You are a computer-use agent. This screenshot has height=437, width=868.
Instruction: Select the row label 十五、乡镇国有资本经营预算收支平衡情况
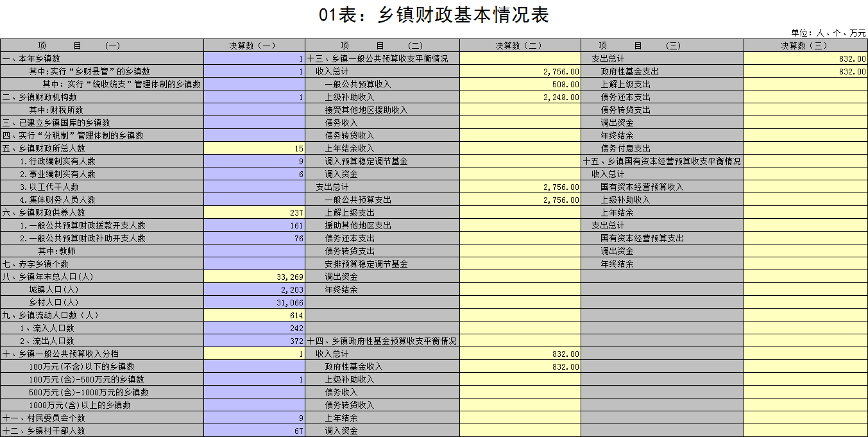[662, 161]
